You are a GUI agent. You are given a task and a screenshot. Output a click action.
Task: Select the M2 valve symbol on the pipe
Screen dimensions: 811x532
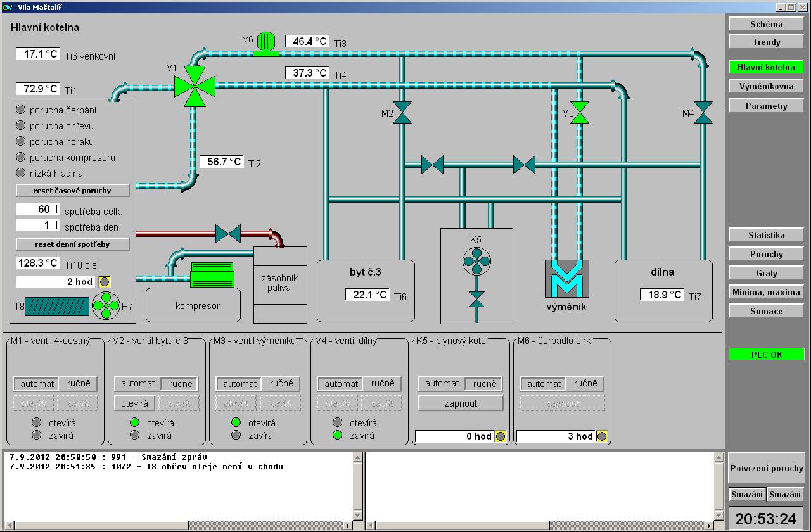(x=402, y=113)
